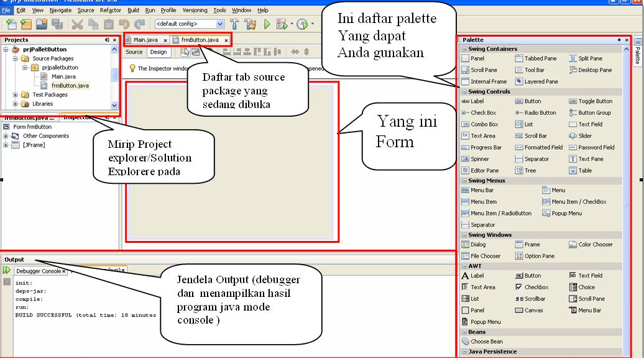Image resolution: width=644 pixels, height=359 pixels.
Task: Select frmButton.java in Projects tree
Action: click(70, 86)
